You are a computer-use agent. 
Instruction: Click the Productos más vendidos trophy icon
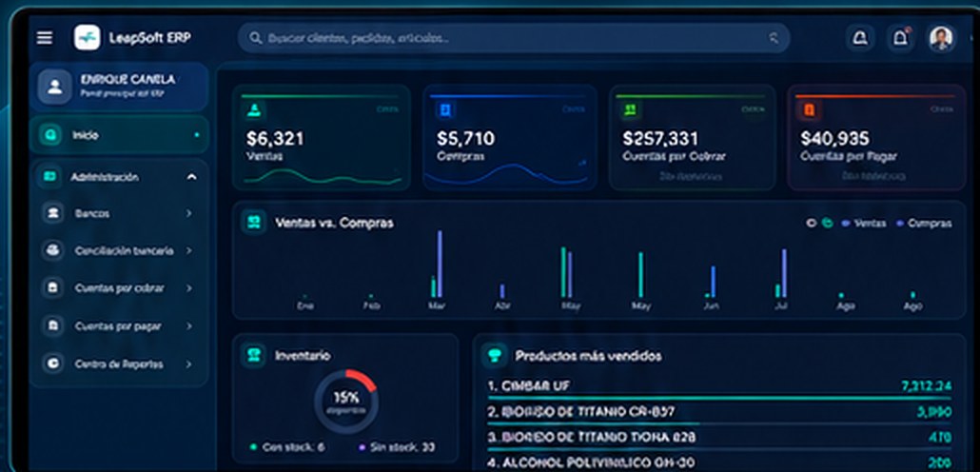[x=495, y=355]
